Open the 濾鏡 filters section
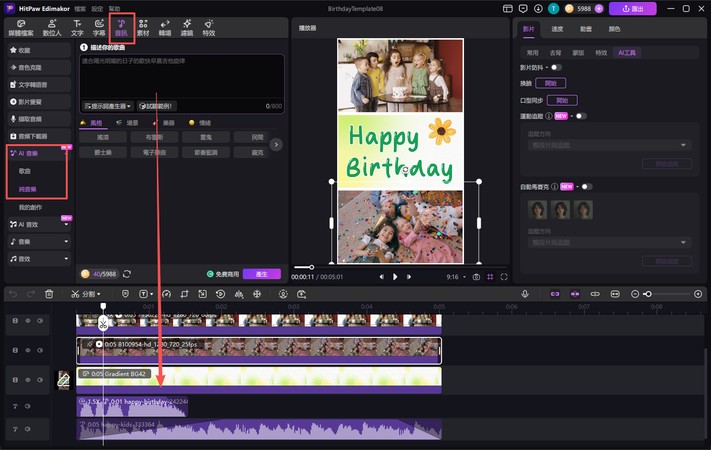The width and height of the screenshot is (711, 450). 187,28
